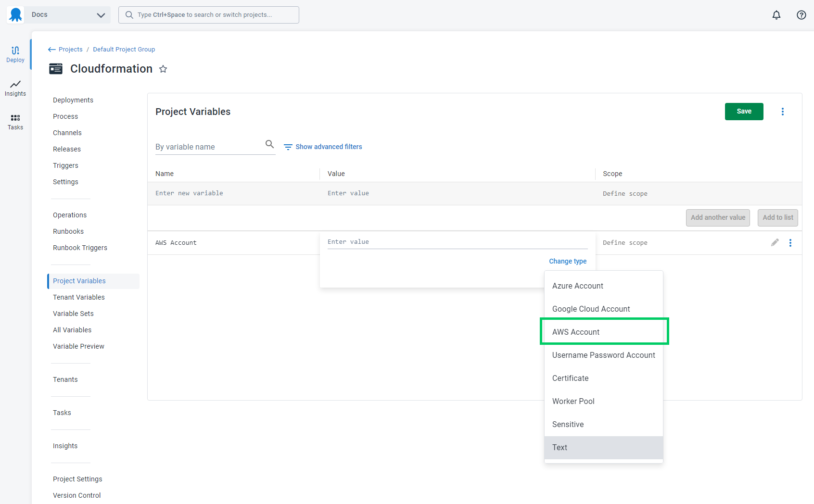Open the help question mark icon
814x504 pixels.
click(801, 15)
